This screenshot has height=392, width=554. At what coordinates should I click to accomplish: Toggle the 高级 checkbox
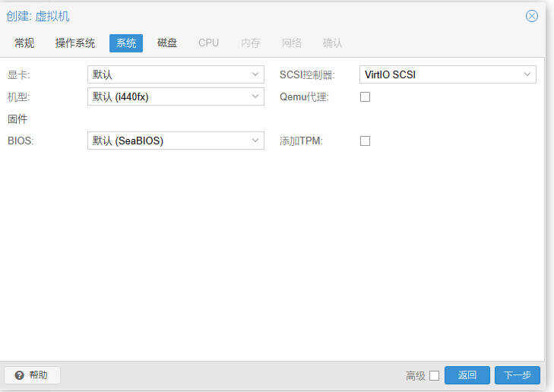point(434,375)
